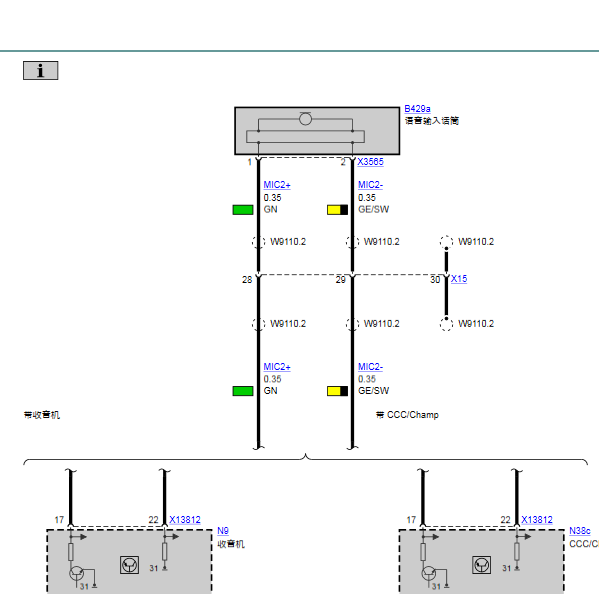Open the MIC2+ link below pin 28
599x594 pixels.
(277, 367)
